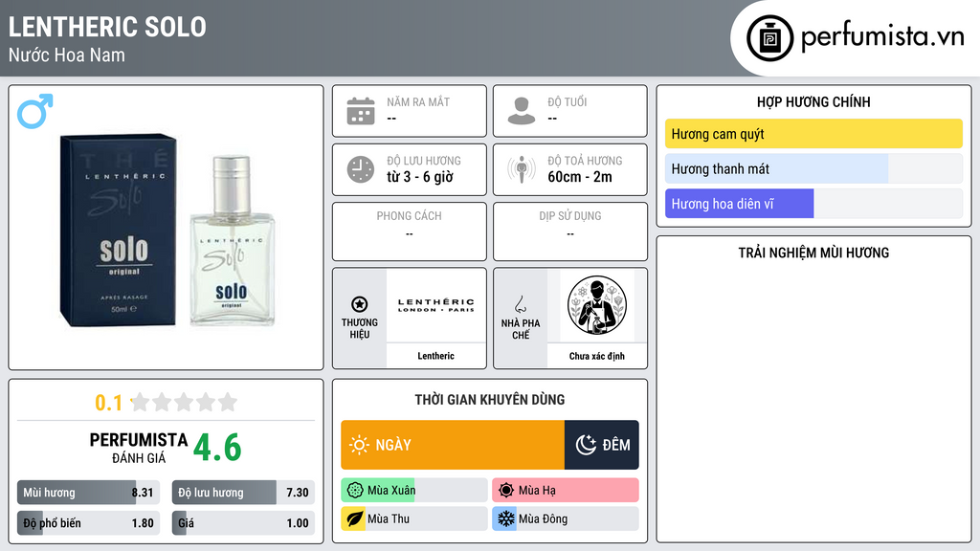The height and width of the screenshot is (551, 980).
Task: Click the star badge icon above Thương hiệu
Action: click(x=360, y=304)
